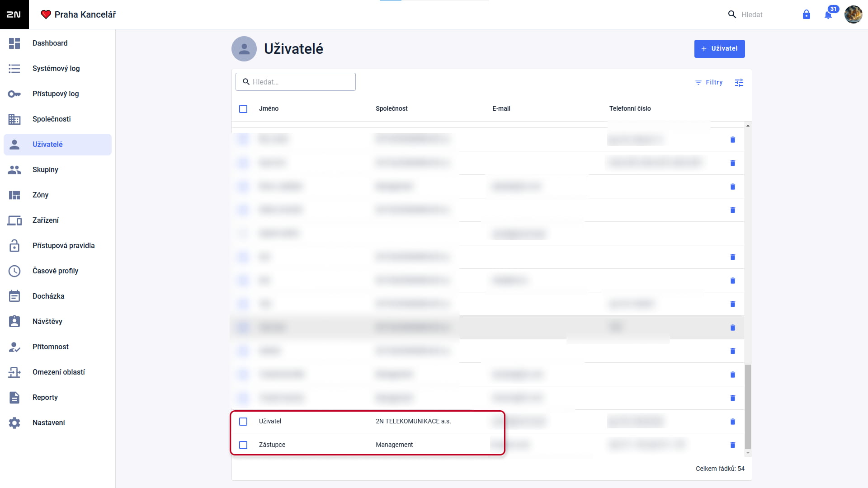868x488 pixels.
Task: Click the Nastavení gear icon
Action: [14, 423]
